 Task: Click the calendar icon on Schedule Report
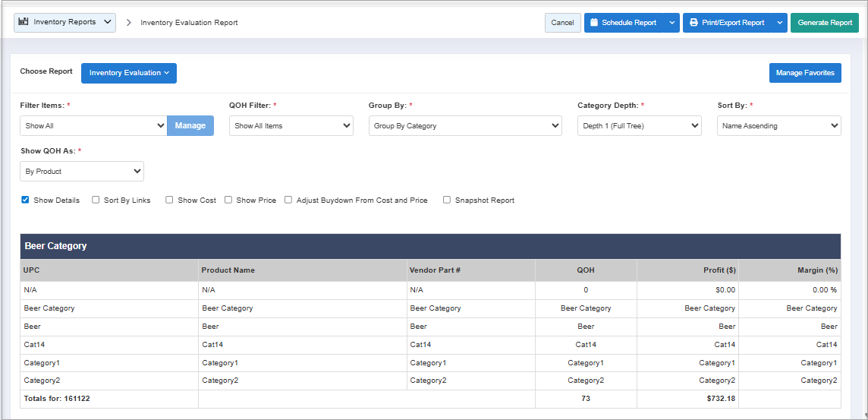coord(594,23)
